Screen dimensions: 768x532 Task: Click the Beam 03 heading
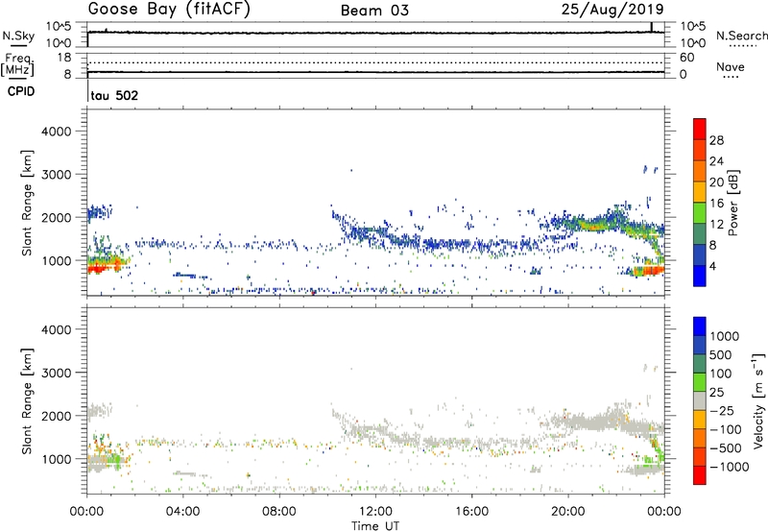374,11
